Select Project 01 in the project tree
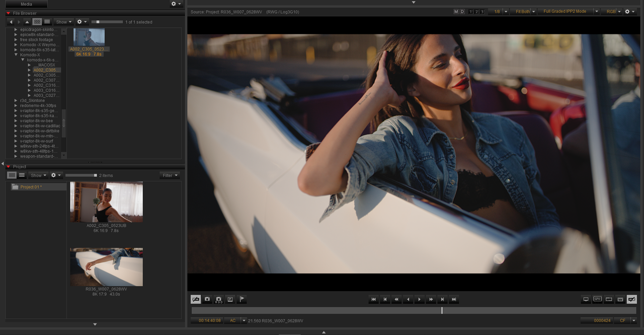Viewport: 644px width, 335px height. [39, 187]
